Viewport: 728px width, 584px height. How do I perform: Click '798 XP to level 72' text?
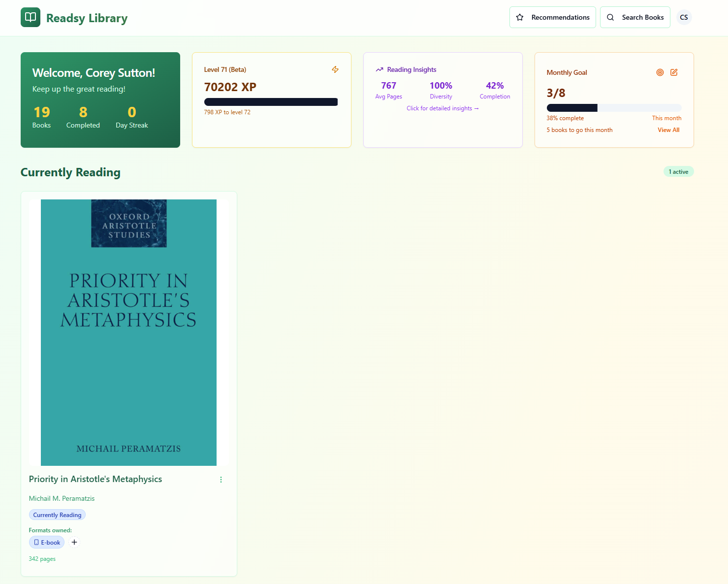227,112
